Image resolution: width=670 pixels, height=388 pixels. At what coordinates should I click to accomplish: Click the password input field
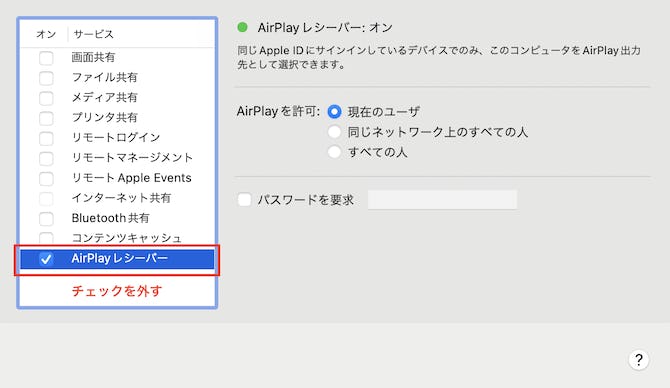coord(442,200)
